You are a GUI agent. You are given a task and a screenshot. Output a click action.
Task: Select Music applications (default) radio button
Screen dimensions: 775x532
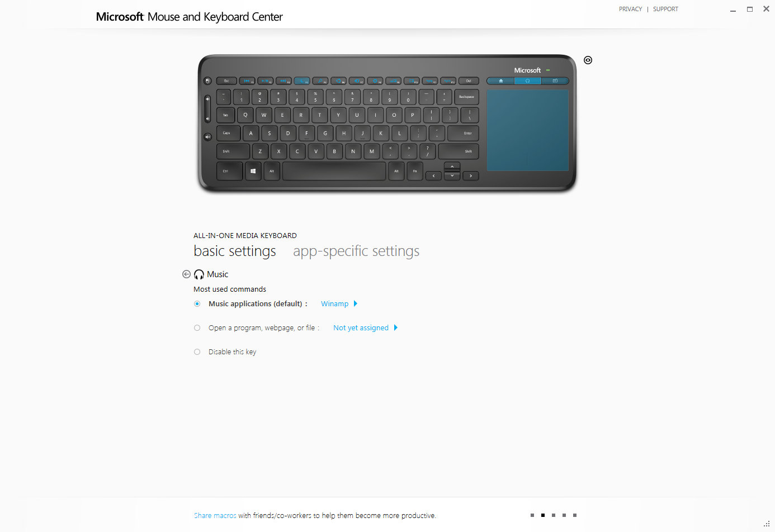pos(197,304)
